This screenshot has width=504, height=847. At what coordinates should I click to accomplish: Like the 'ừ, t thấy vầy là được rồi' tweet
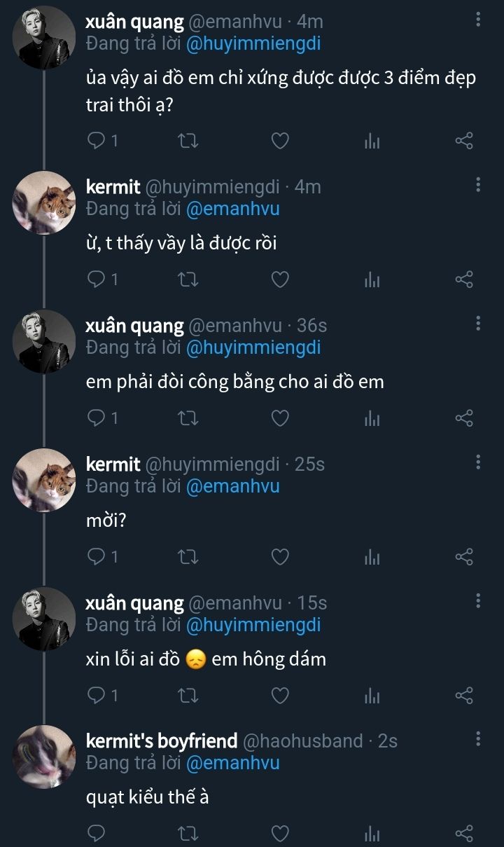(x=280, y=280)
